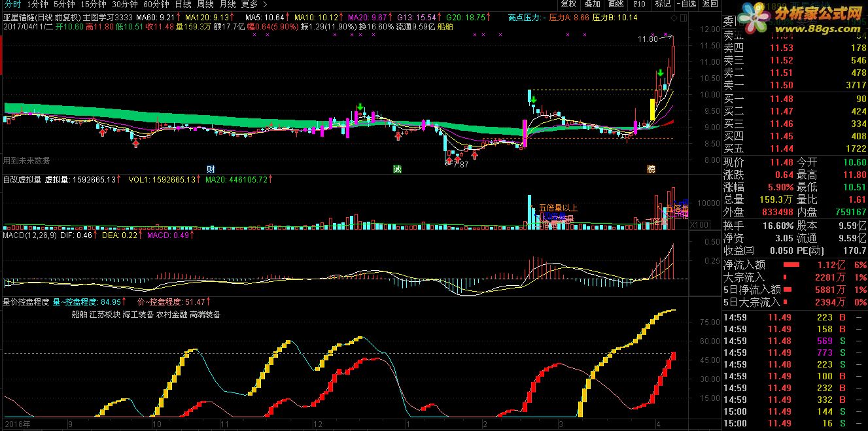Click the 大宗流入 2281万 row

click(x=795, y=277)
